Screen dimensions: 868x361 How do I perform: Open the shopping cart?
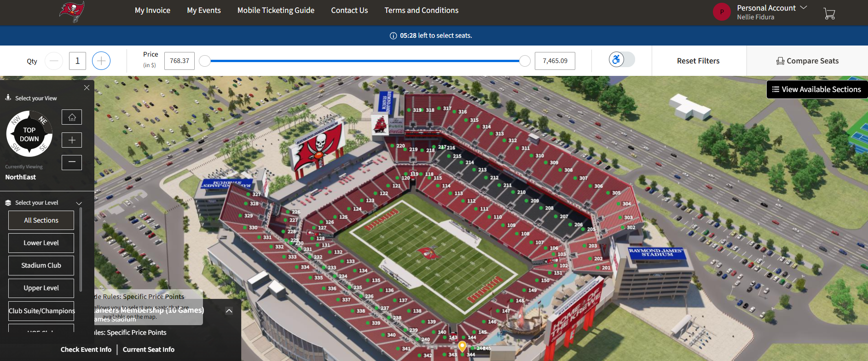coord(829,14)
